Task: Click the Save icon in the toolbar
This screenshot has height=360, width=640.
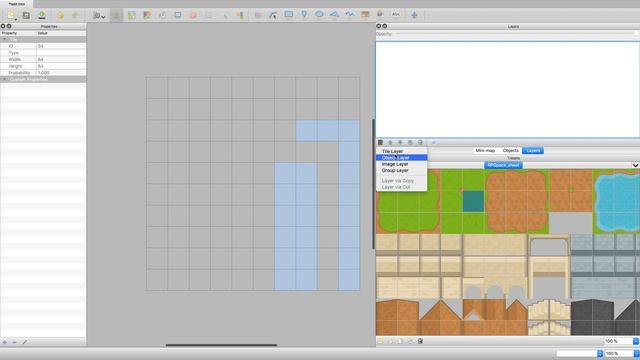Action: click(x=26, y=16)
